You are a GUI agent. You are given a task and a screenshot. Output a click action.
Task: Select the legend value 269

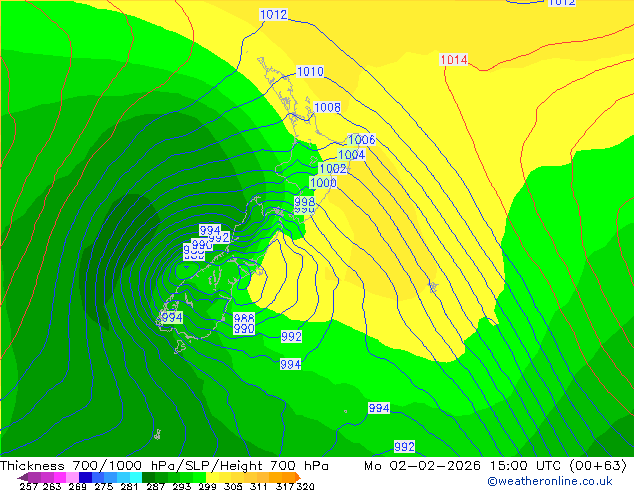coord(77,486)
